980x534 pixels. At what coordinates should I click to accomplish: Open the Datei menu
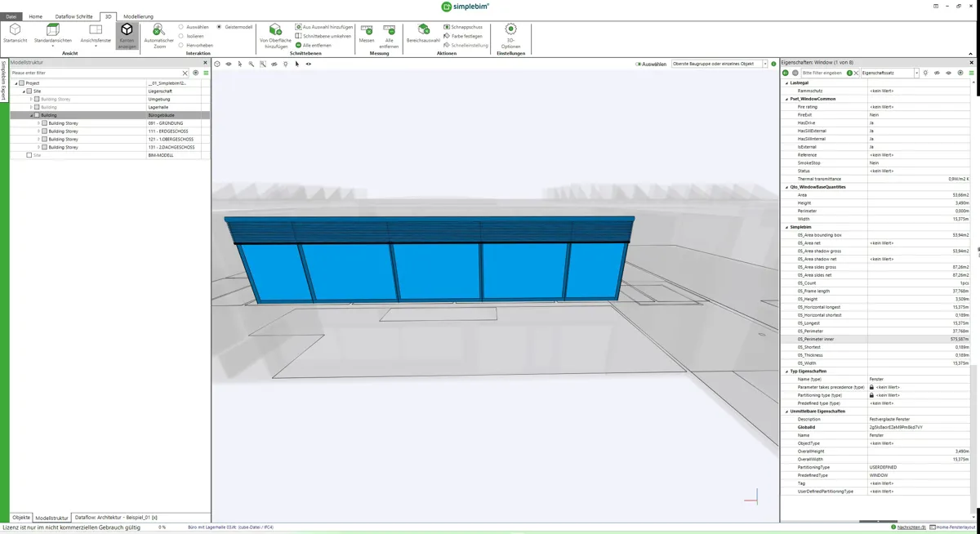[x=11, y=16]
